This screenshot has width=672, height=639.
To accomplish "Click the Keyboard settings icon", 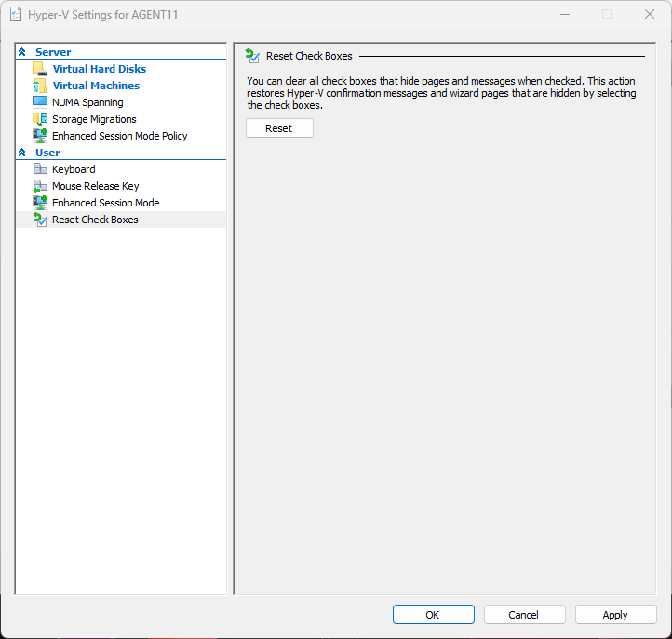I will [39, 169].
